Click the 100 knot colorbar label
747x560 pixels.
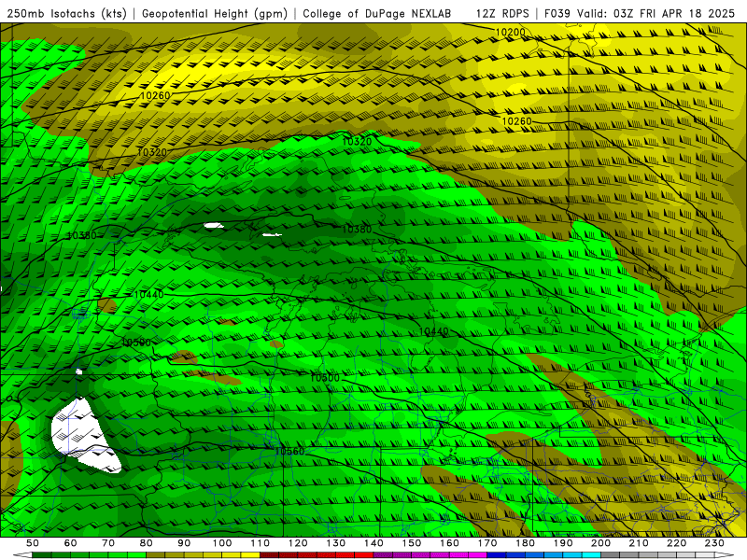[222, 543]
